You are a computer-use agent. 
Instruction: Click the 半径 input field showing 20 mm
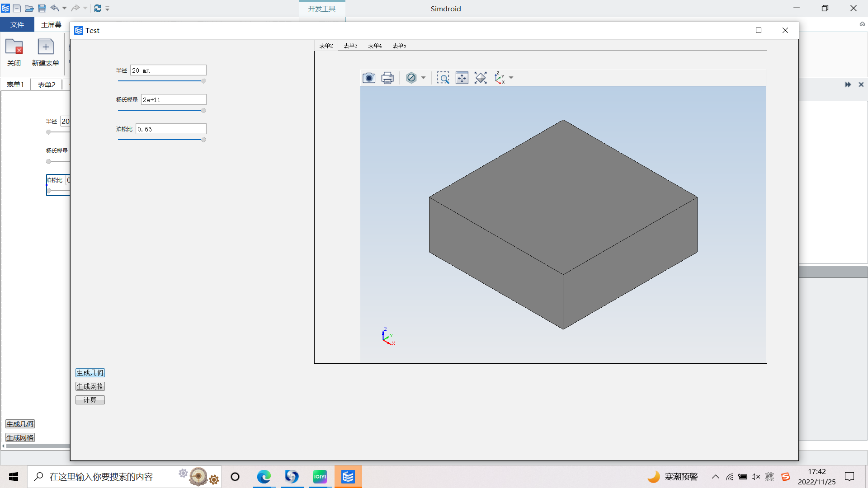[168, 70]
